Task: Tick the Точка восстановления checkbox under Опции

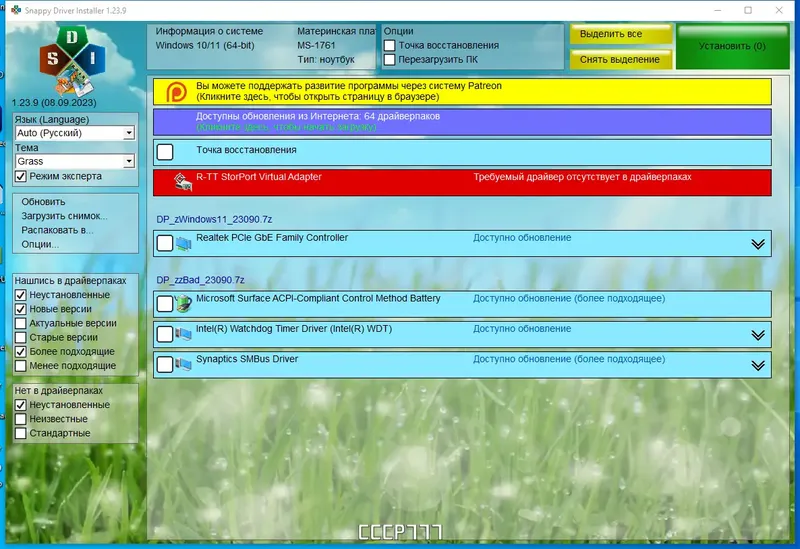Action: (390, 45)
